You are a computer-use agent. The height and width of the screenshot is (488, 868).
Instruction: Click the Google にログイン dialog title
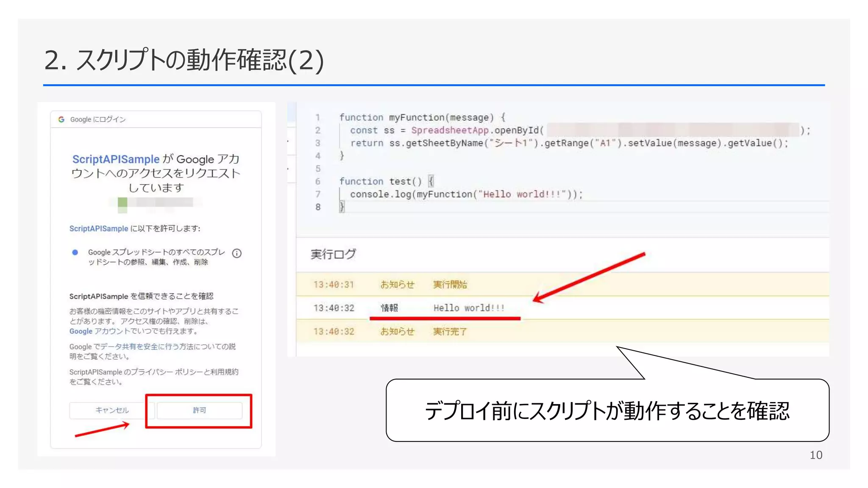pyautogui.click(x=98, y=119)
